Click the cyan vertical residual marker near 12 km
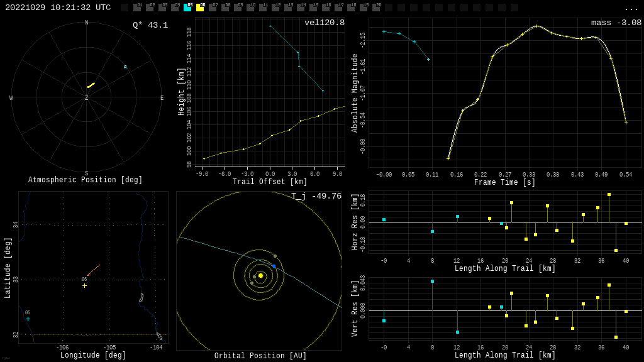This screenshot has height=362, width=644. point(458,332)
